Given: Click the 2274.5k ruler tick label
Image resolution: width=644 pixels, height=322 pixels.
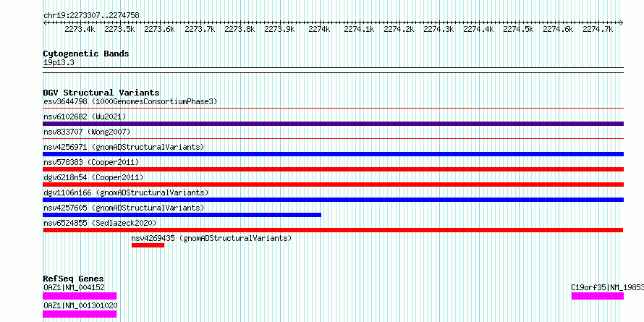Looking at the screenshot, I should point(518,30).
